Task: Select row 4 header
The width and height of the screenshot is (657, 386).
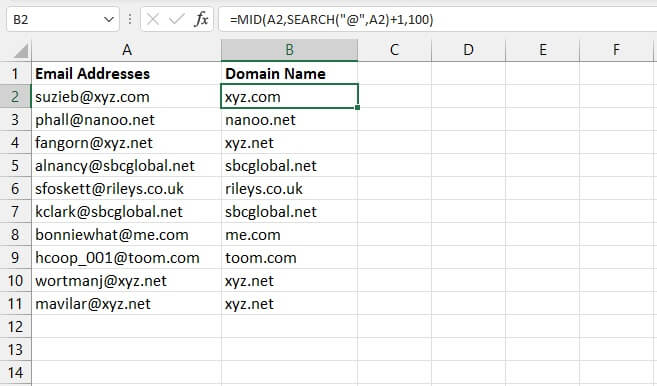Action: (x=16, y=142)
